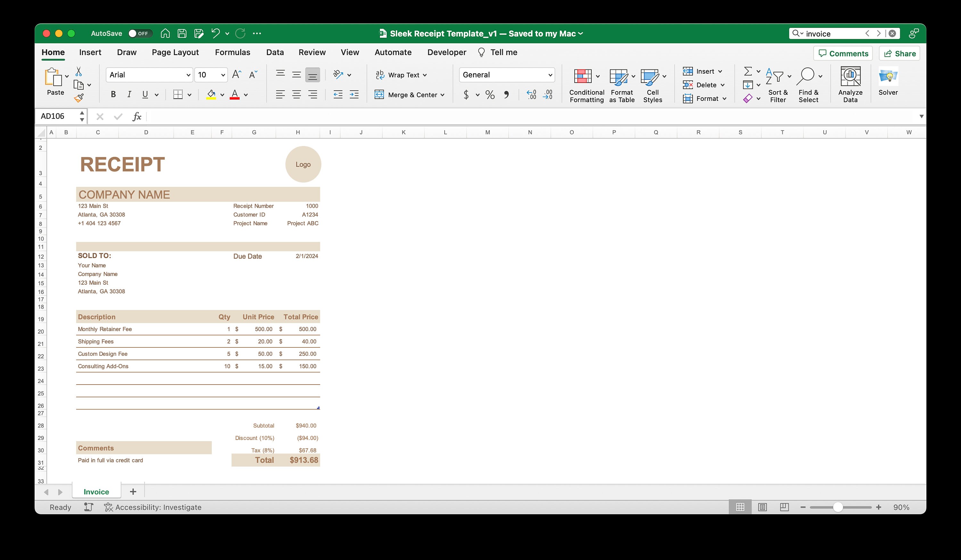Click the Increase Decimal icon

(531, 94)
